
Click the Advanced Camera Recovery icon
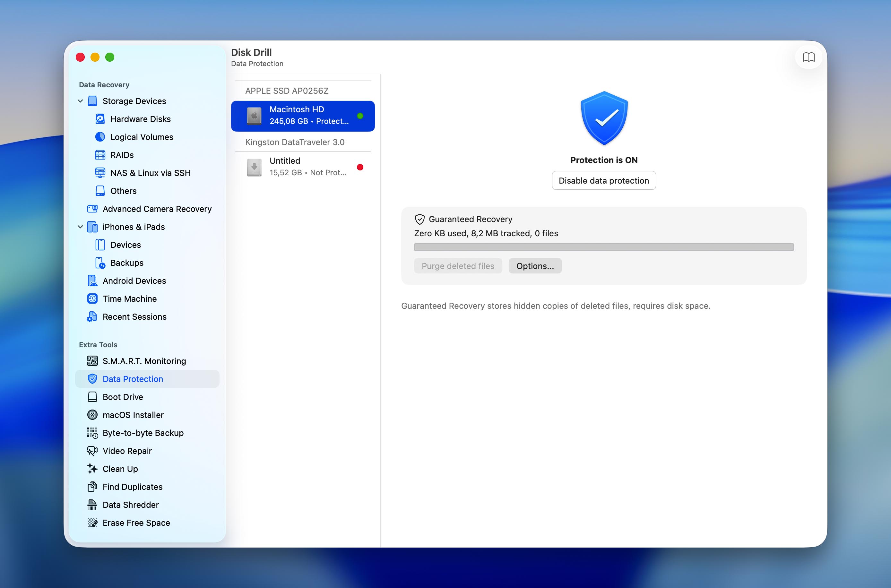pyautogui.click(x=92, y=209)
